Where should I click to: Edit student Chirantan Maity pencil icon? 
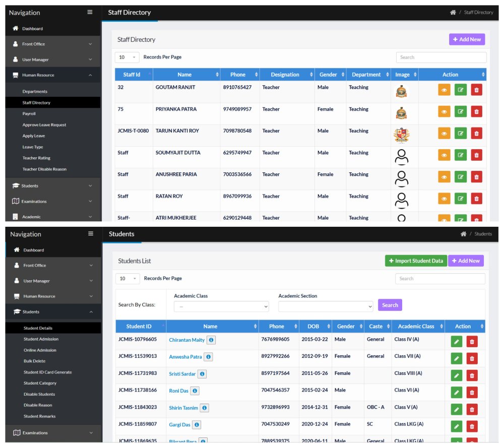[x=456, y=342]
